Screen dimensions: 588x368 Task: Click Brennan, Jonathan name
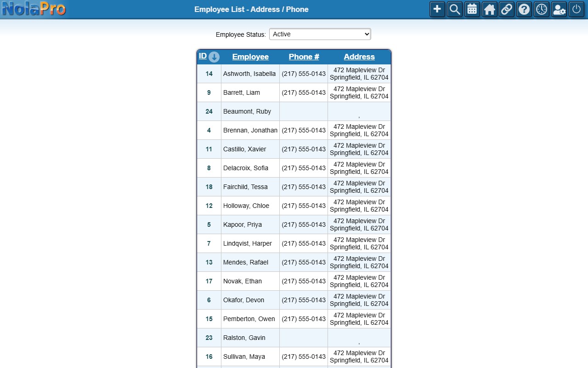tap(250, 130)
